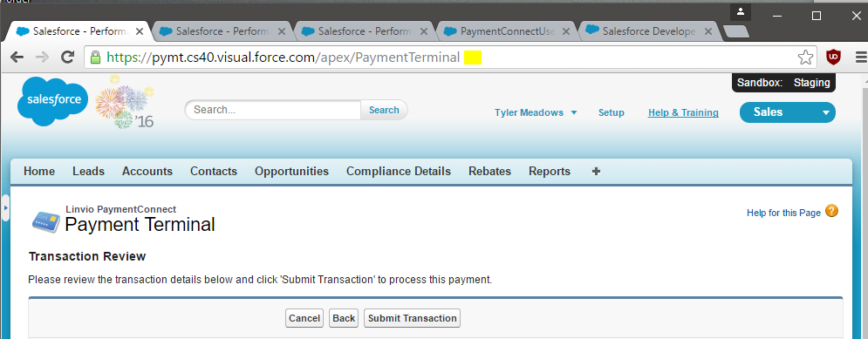The height and width of the screenshot is (339, 868).
Task: Click the browser back arrow
Action: [17, 57]
